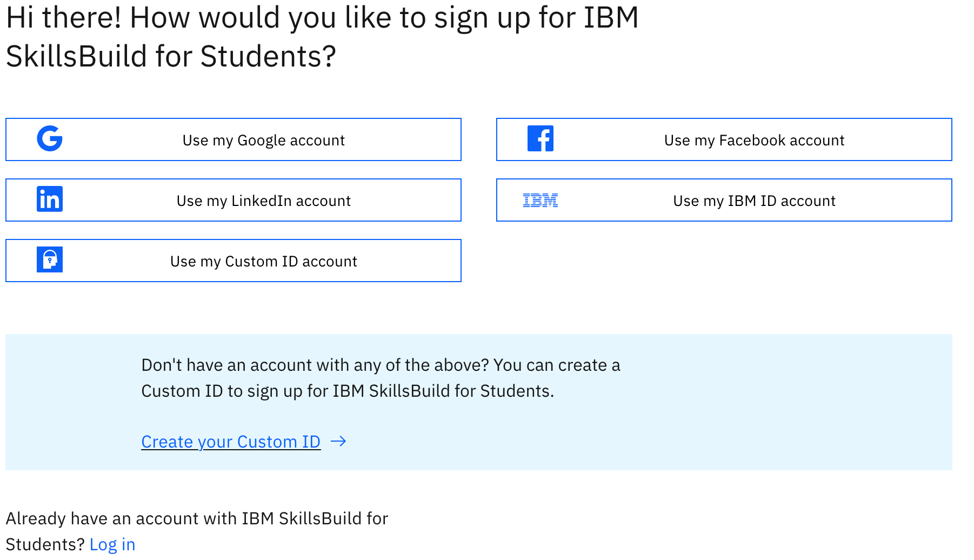This screenshot has height=560, width=974.
Task: Click the sign-up page heading text
Action: click(x=322, y=37)
